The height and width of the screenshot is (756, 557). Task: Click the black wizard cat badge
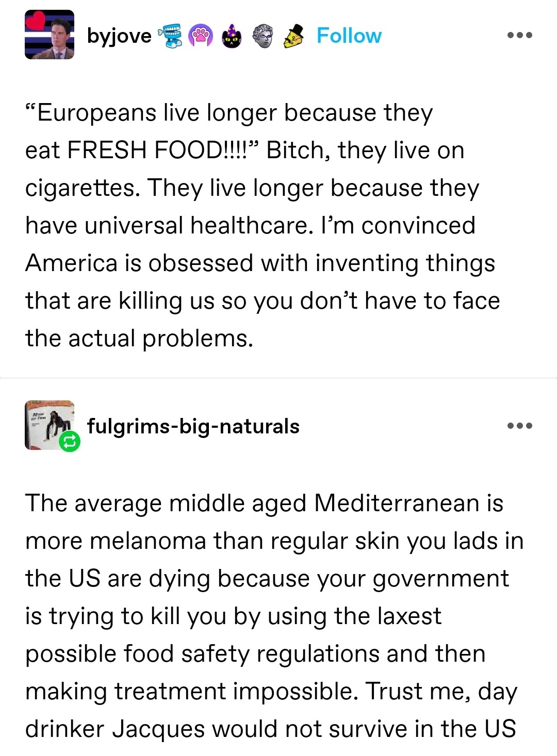coord(232,36)
